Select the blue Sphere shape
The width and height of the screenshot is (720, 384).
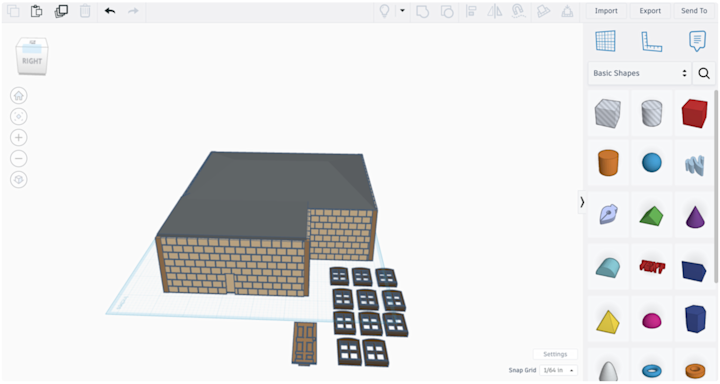coord(652,163)
